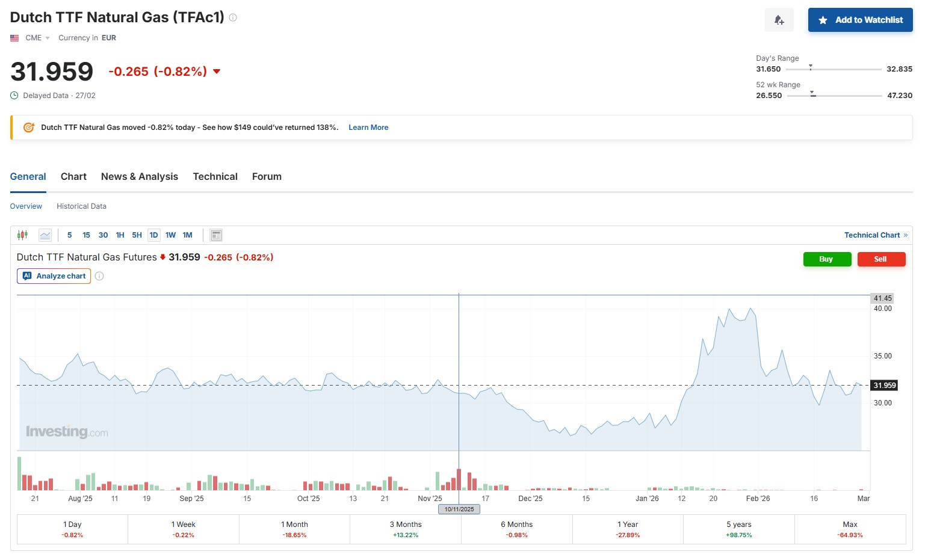Click the target icon in promo banner
The height and width of the screenshot is (560, 928).
28,128
